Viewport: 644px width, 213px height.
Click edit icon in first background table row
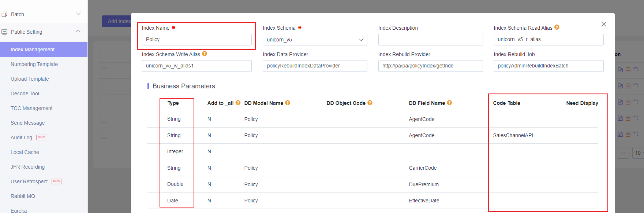pos(620,70)
